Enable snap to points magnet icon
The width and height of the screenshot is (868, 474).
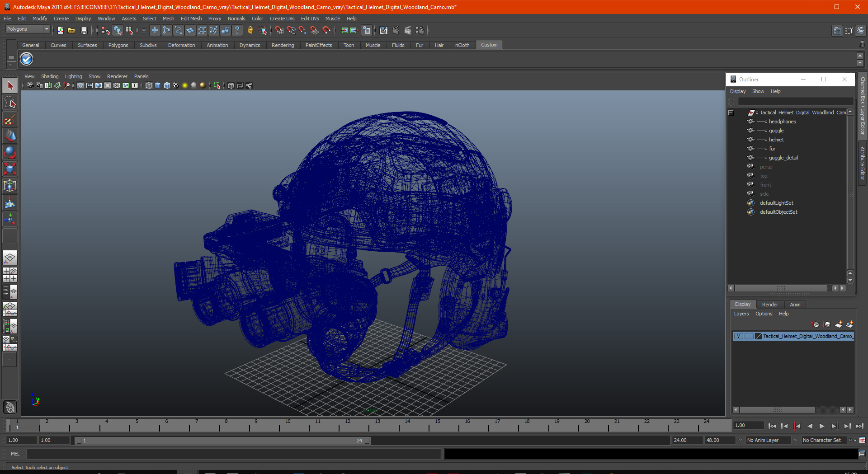coord(303,30)
